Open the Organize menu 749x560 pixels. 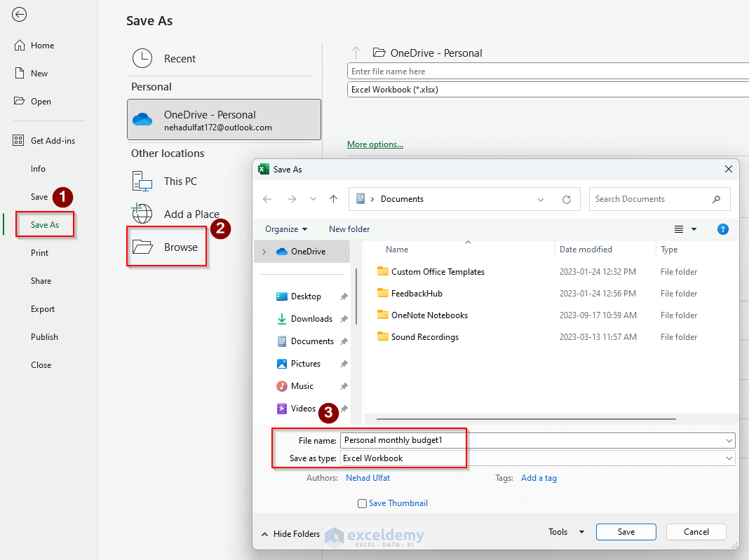point(286,229)
